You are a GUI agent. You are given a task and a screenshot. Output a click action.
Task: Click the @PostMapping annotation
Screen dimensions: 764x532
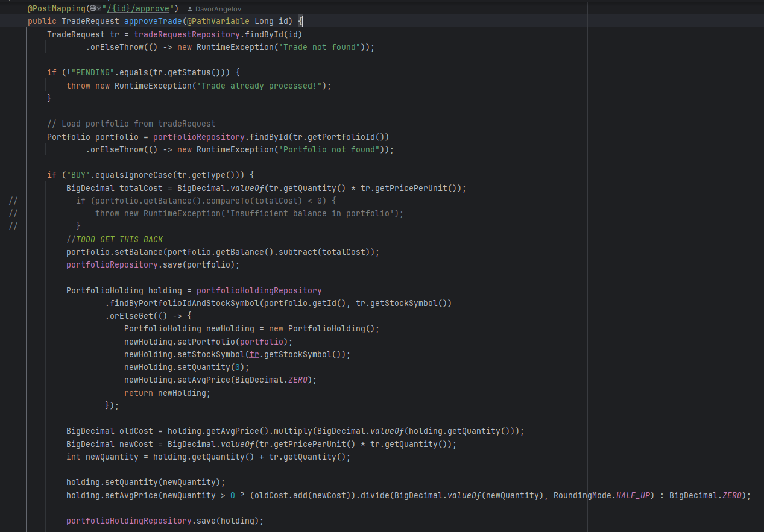pyautogui.click(x=57, y=8)
